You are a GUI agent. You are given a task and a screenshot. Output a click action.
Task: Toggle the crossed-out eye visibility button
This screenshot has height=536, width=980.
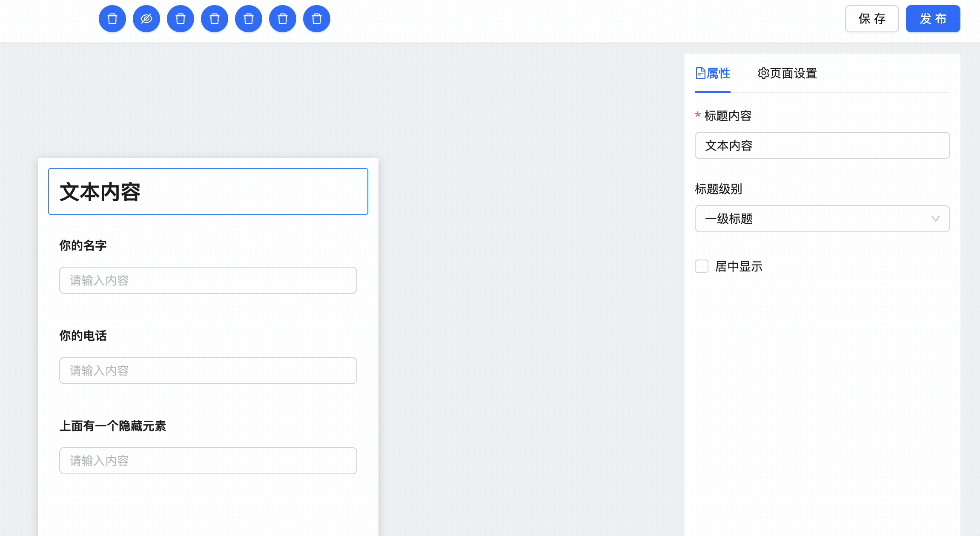coord(146,19)
